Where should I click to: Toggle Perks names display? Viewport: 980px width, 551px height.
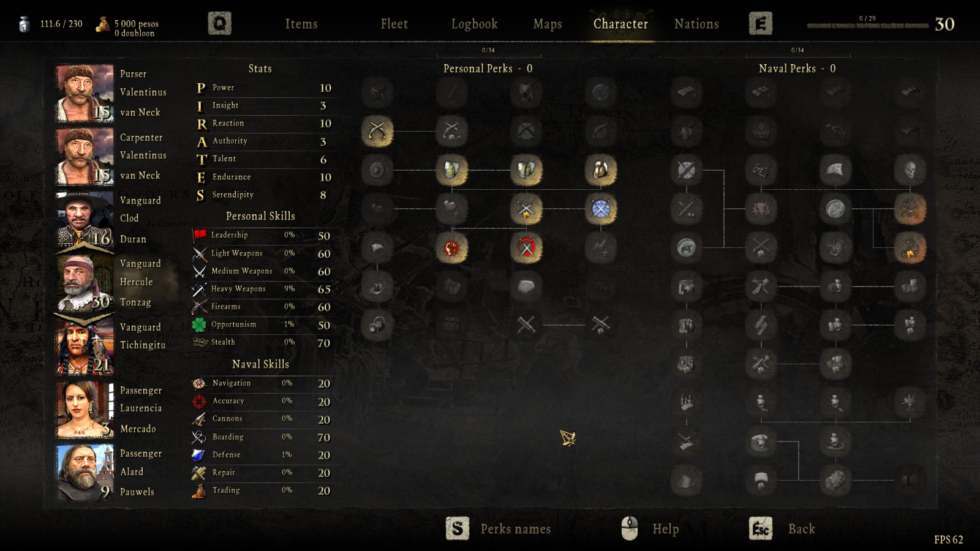tap(515, 529)
